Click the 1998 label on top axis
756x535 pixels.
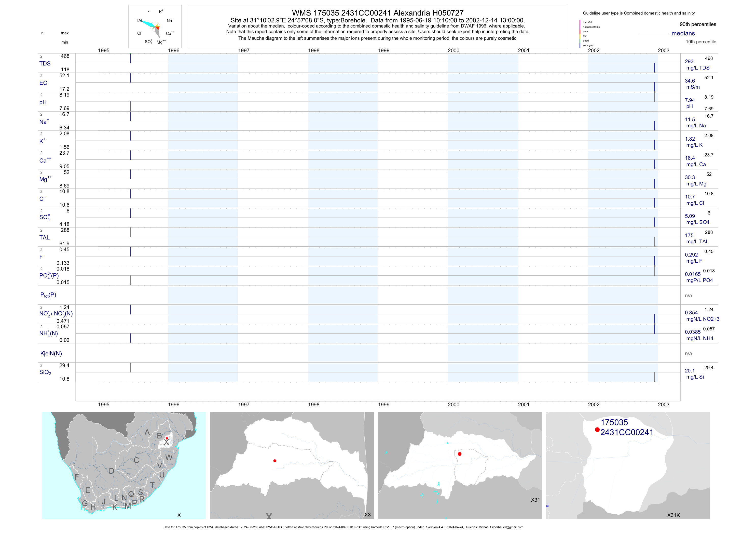pos(313,50)
